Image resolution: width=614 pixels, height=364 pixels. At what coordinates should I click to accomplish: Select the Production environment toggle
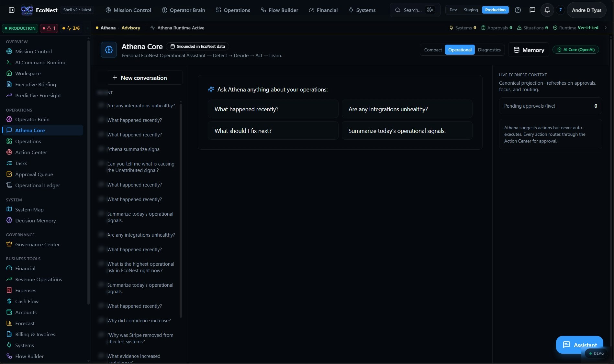pos(495,10)
